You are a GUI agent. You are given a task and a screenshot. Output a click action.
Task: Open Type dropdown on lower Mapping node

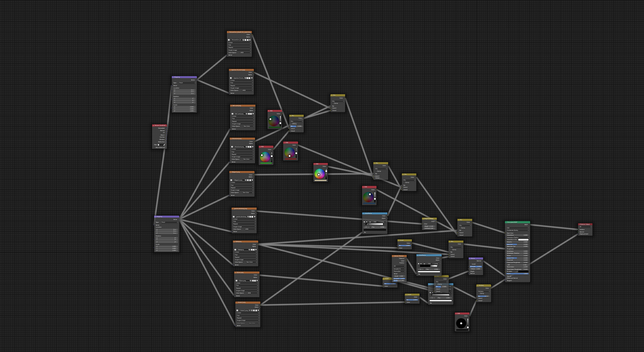pyautogui.click(x=170, y=222)
